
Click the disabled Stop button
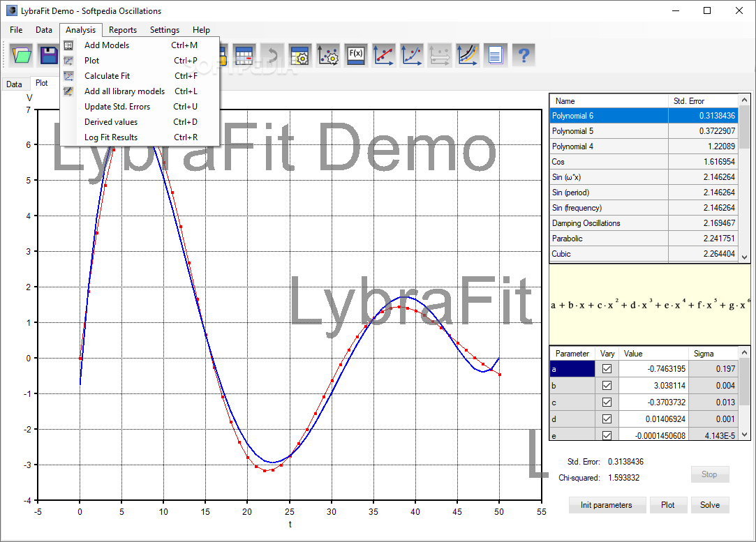(x=709, y=474)
